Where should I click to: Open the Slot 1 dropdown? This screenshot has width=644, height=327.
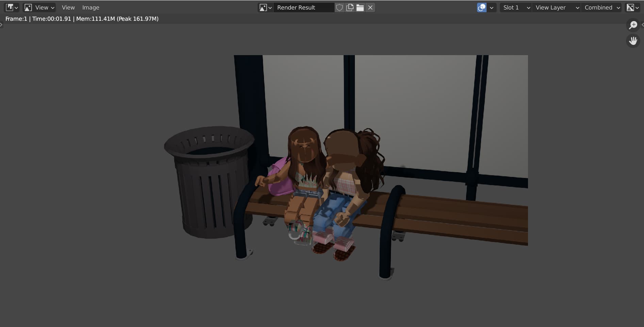pos(515,7)
